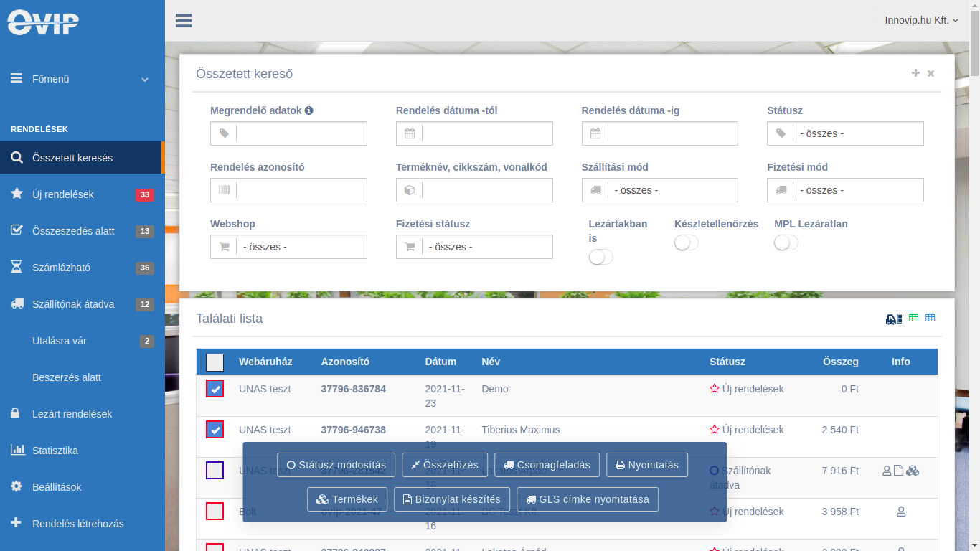
Task: Expand the Főmenü section
Action: pyautogui.click(x=83, y=79)
